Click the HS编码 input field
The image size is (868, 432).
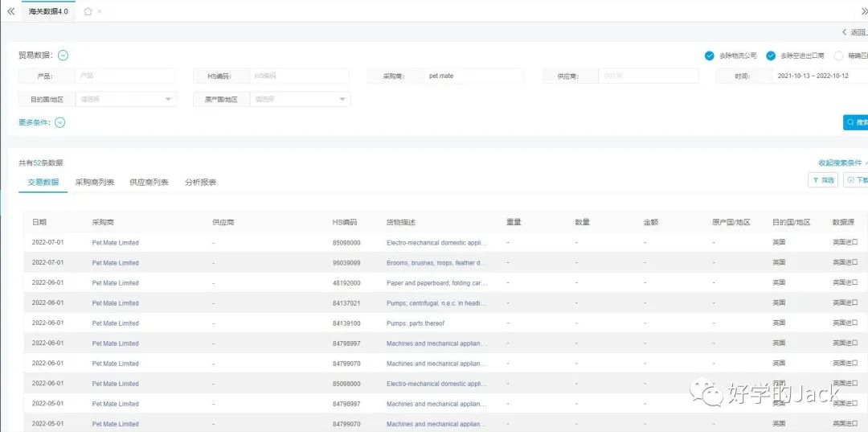(x=299, y=76)
